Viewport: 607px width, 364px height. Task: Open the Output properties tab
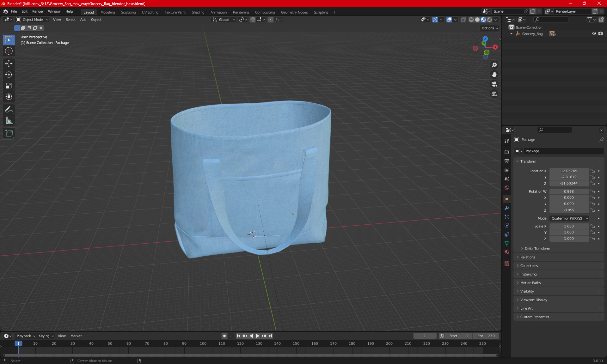(x=507, y=161)
